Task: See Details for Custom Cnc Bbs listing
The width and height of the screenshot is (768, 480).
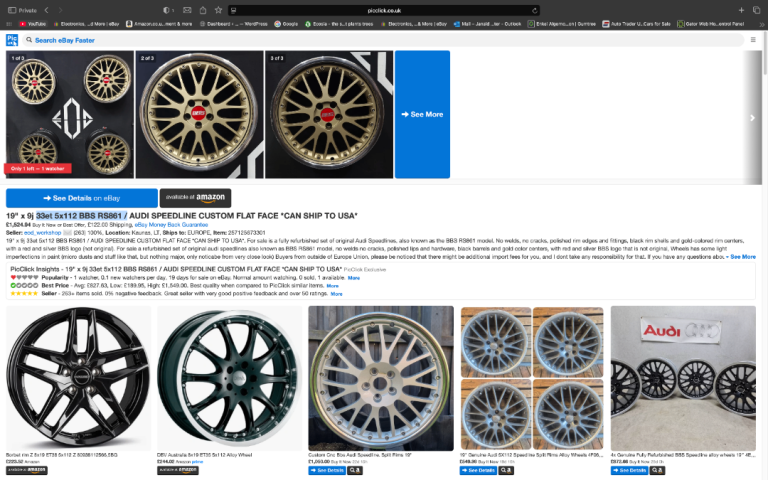Action: (x=327, y=470)
